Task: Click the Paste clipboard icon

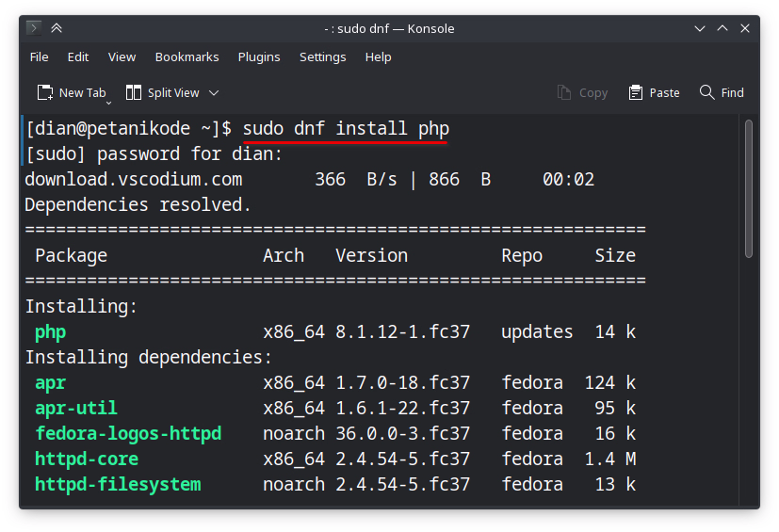Action: pos(636,93)
